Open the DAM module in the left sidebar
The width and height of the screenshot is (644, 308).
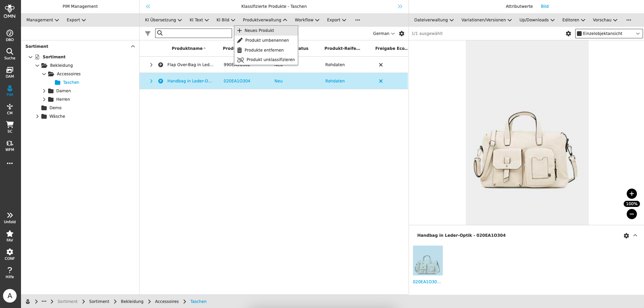[10, 72]
